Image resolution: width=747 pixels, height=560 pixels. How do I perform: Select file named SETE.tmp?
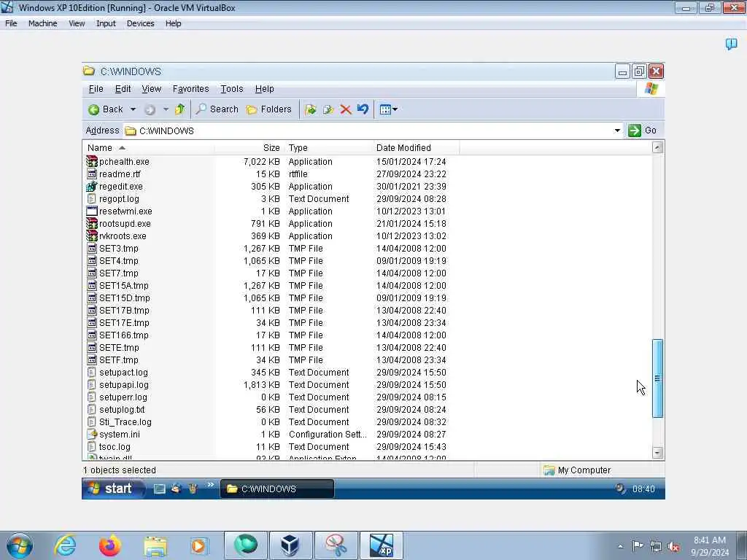pyautogui.click(x=119, y=348)
